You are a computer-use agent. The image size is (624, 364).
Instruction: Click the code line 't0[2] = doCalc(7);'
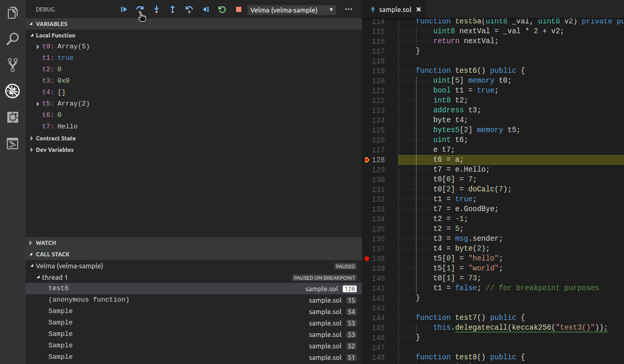pos(473,189)
